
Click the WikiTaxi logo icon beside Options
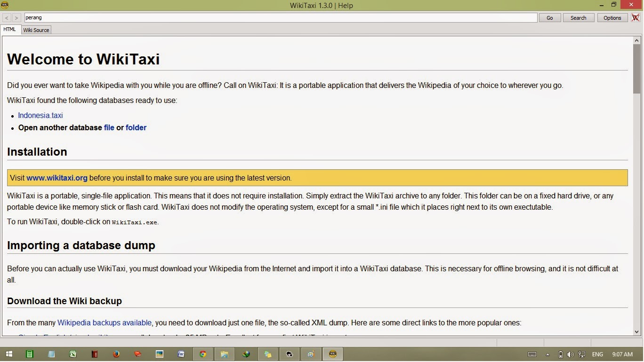coord(636,17)
